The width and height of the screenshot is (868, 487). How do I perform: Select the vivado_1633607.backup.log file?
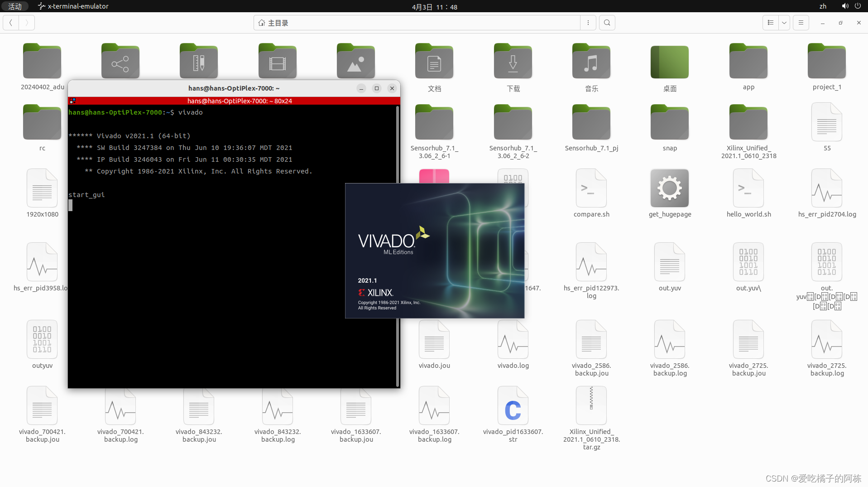pyautogui.click(x=434, y=405)
